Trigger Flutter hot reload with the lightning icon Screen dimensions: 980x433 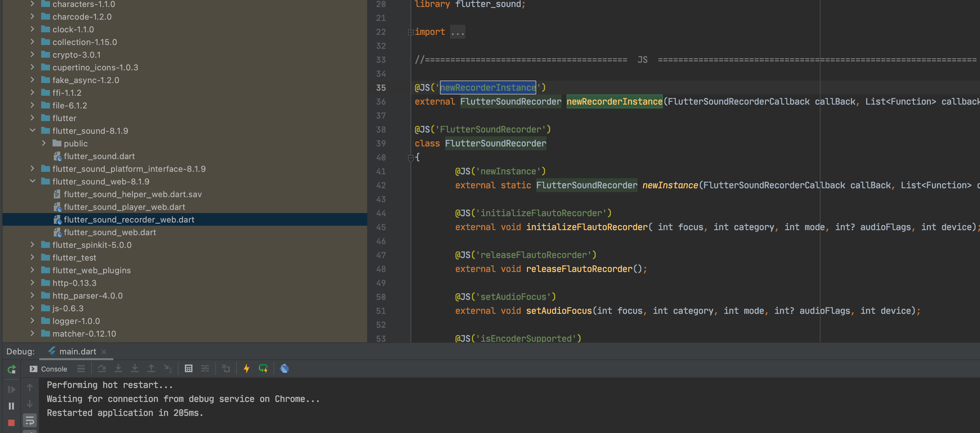click(247, 369)
